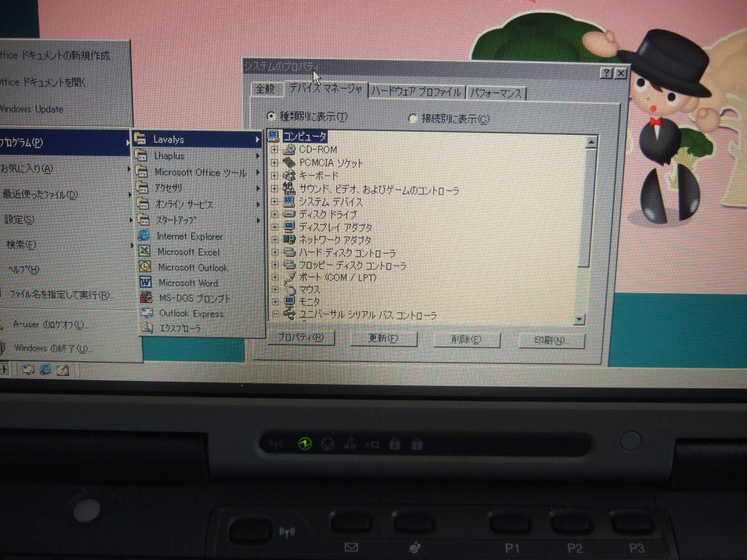Expand the ネットワーク アダプタ tree node
The height and width of the screenshot is (560, 747).
275,240
